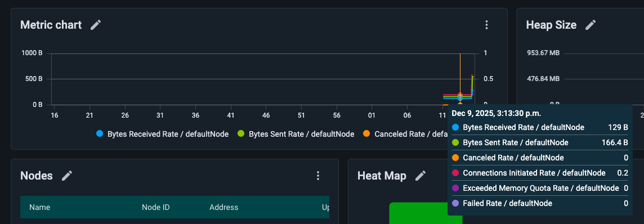The image size is (644, 224).
Task: Click tooltip row 'Exceeded Memory Quota Rate / defaultNode'
Action: pos(540,189)
